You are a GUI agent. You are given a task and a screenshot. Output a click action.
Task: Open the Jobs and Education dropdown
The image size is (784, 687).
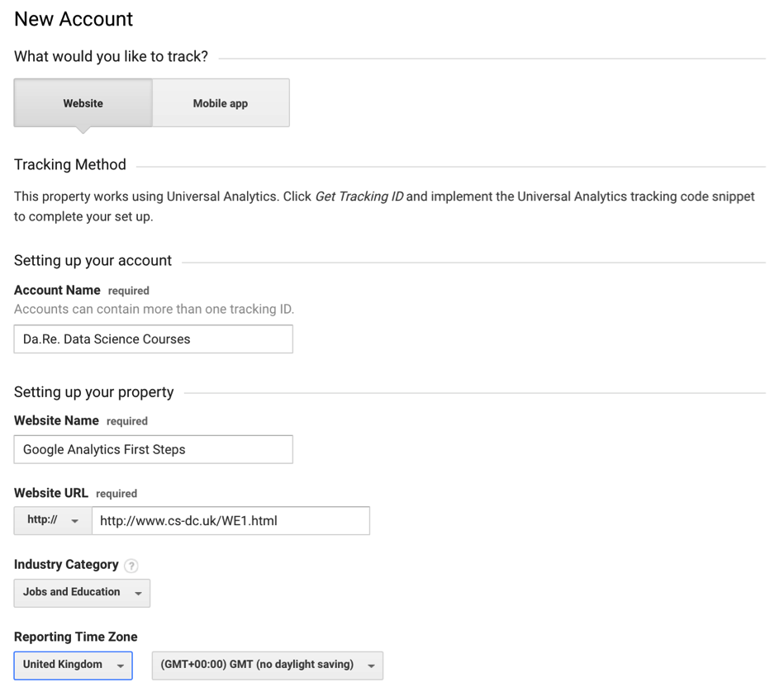[x=82, y=593]
